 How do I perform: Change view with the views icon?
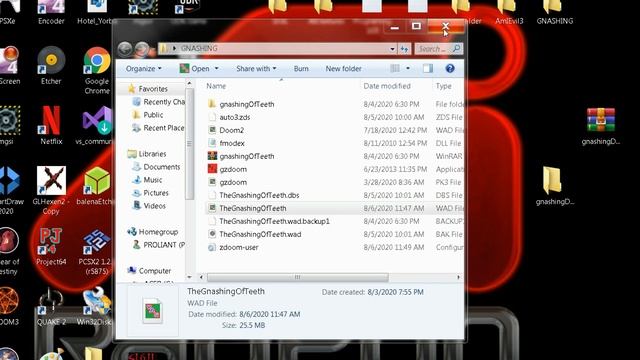[x=395, y=68]
